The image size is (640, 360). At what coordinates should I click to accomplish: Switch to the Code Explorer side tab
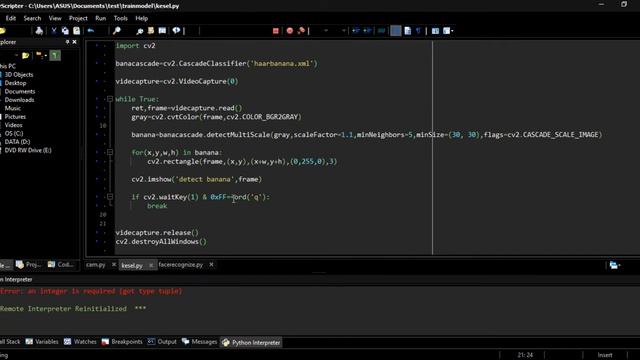click(x=60, y=264)
